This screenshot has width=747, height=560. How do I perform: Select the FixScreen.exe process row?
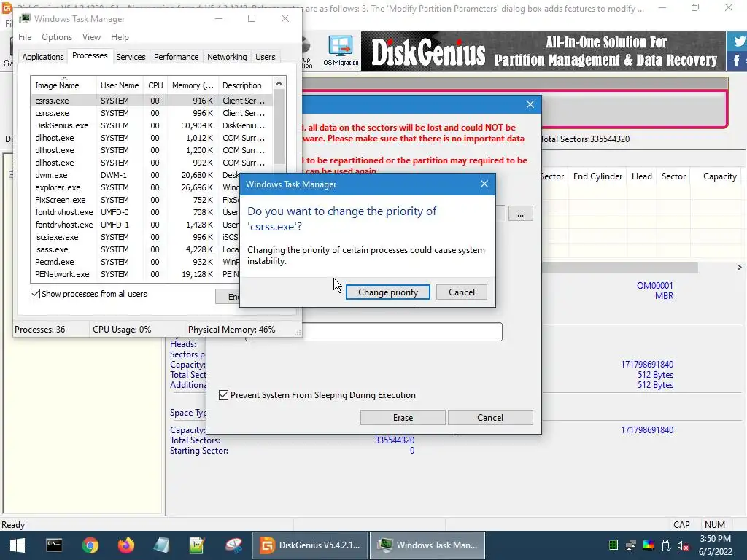pos(135,200)
